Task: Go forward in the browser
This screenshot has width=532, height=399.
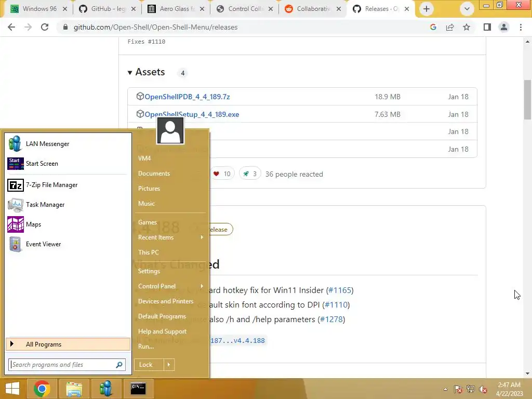Action: point(28,27)
